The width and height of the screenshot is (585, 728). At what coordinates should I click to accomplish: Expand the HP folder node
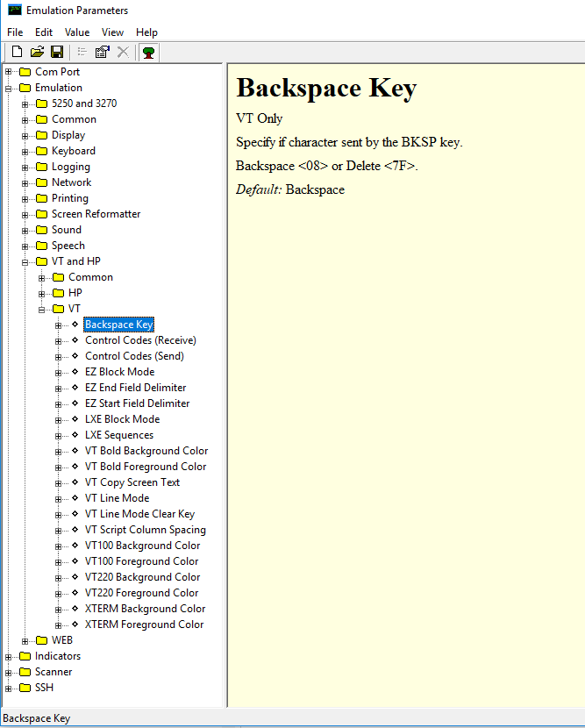42,293
